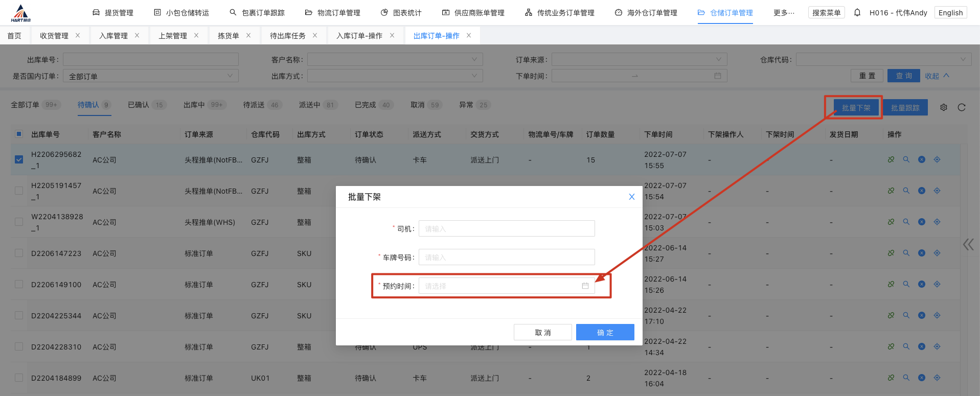Click the notification bell icon
This screenshot has width=980, height=396.
pyautogui.click(x=857, y=12)
